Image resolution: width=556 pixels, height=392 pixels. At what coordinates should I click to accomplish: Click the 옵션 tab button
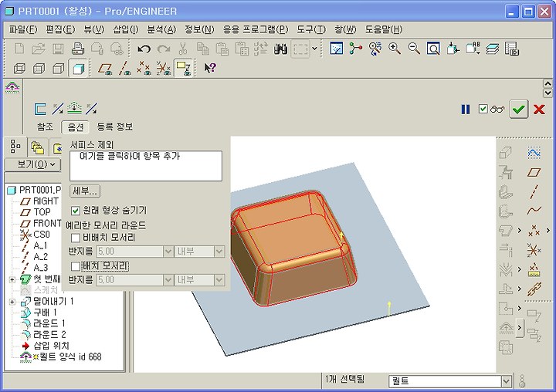click(76, 127)
